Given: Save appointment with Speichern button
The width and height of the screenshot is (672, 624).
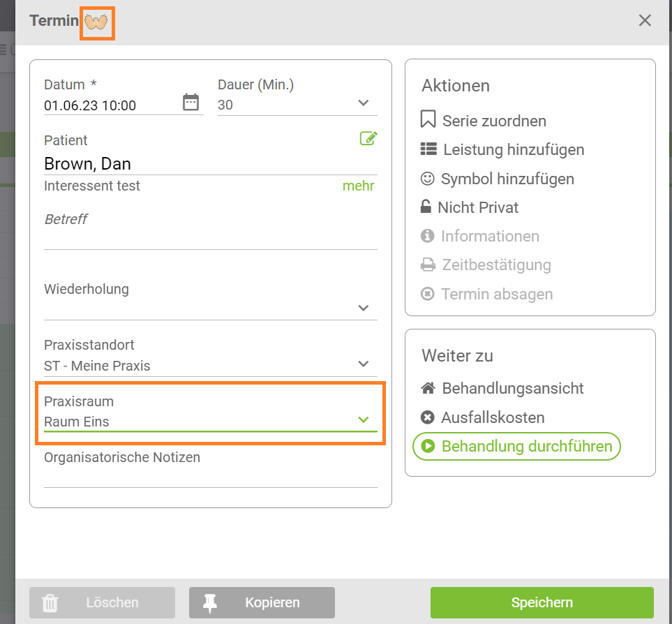Looking at the screenshot, I should click(x=542, y=602).
